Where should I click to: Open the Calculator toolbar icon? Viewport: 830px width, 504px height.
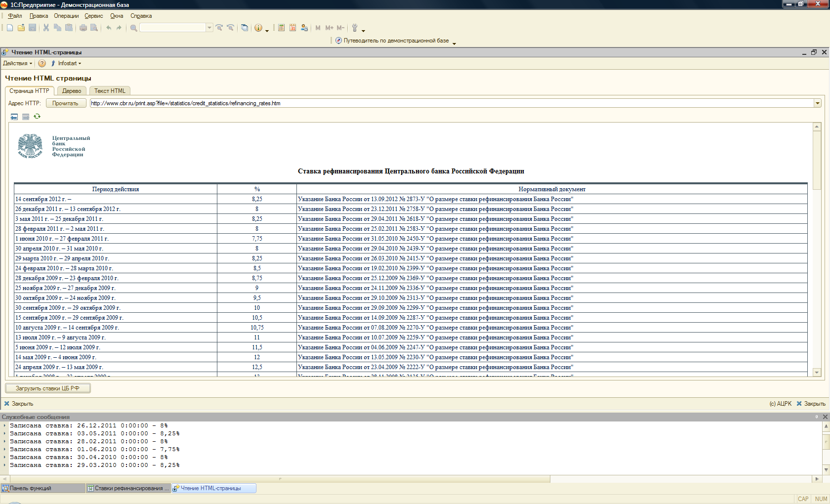pos(281,28)
